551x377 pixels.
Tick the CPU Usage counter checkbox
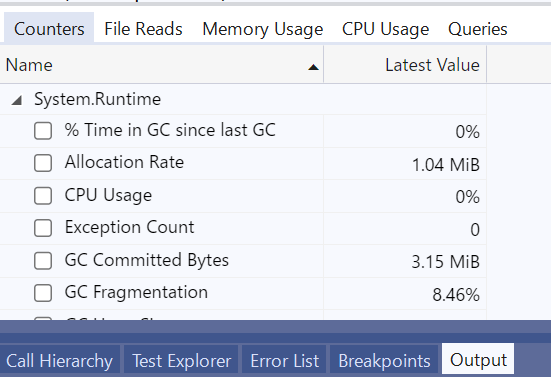coord(43,196)
